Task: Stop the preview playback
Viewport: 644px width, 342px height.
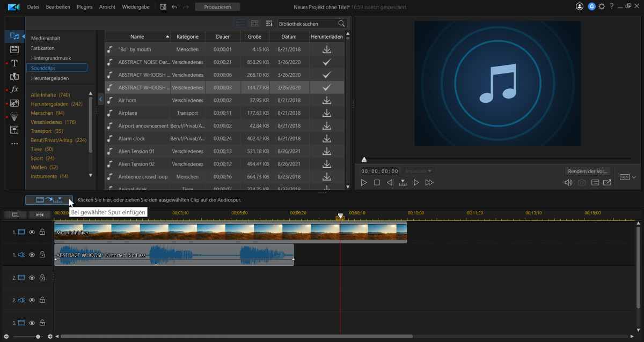Action: coord(377,183)
